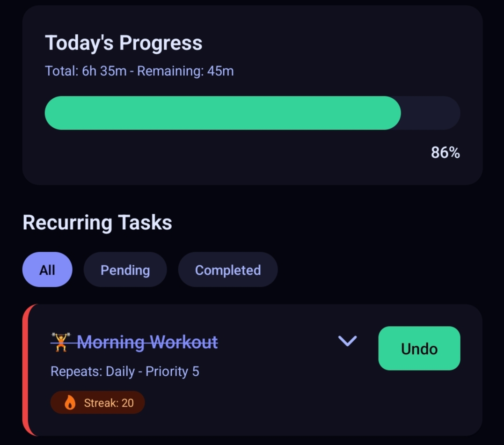Show only Completed tasks
Screen dimensions: 504x445
coord(227,270)
